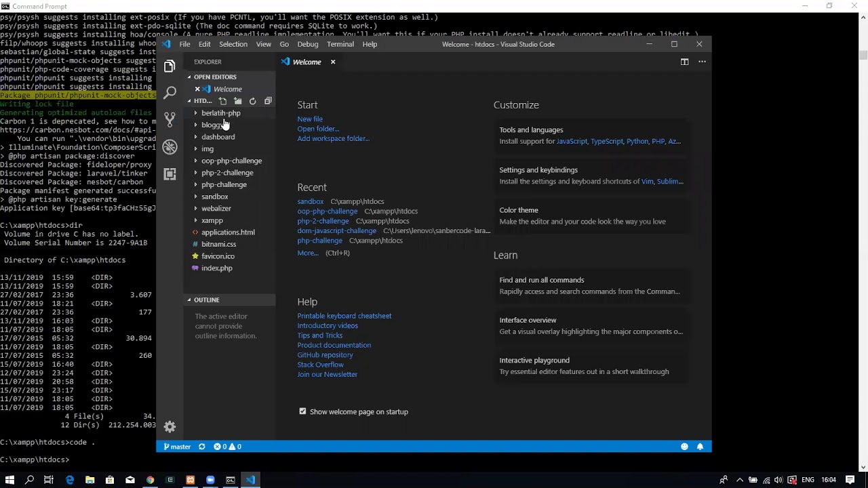
Task: Toggle Show welcome page on startup
Action: 302,411
